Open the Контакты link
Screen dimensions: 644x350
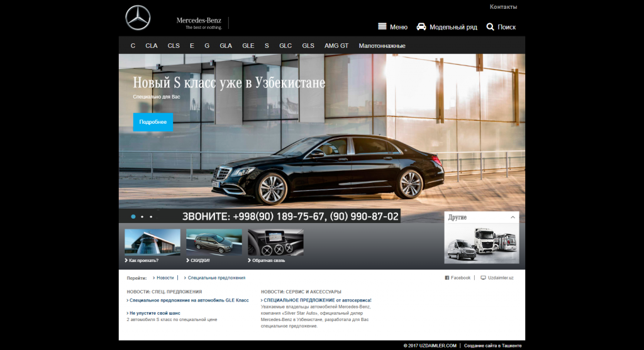tap(503, 7)
